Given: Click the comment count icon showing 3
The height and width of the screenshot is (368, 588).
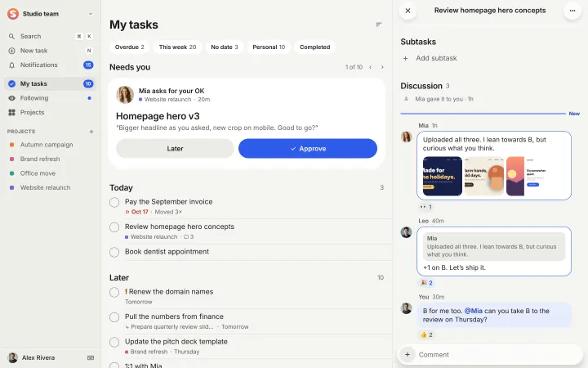Looking at the screenshot, I should pos(189,237).
